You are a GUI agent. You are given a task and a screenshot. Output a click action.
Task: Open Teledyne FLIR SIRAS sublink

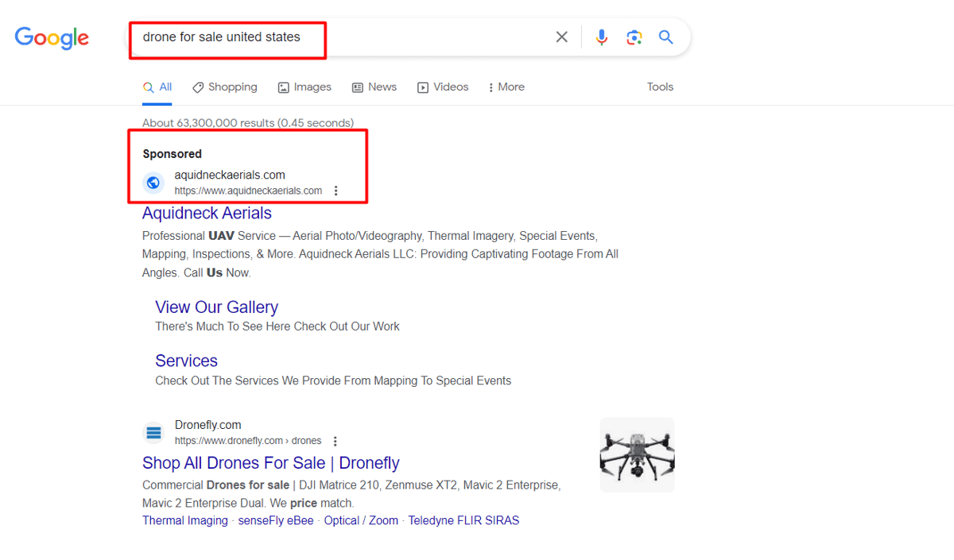[x=463, y=521]
